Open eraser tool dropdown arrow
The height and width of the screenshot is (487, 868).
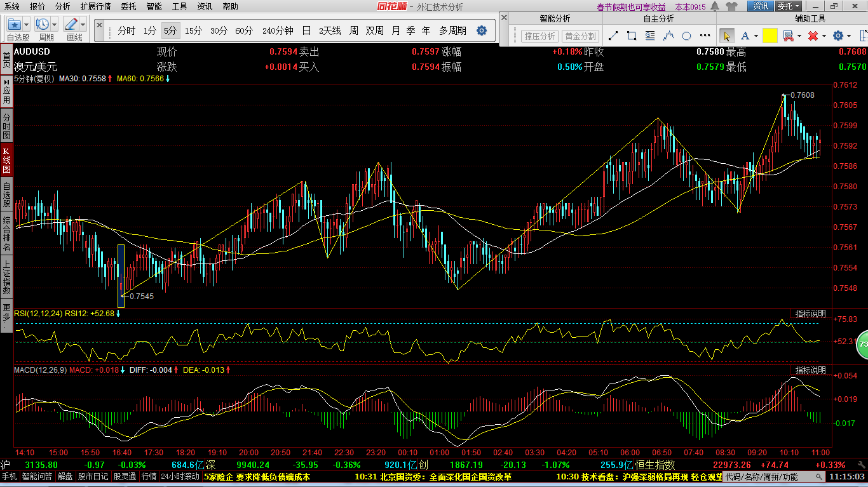click(799, 36)
